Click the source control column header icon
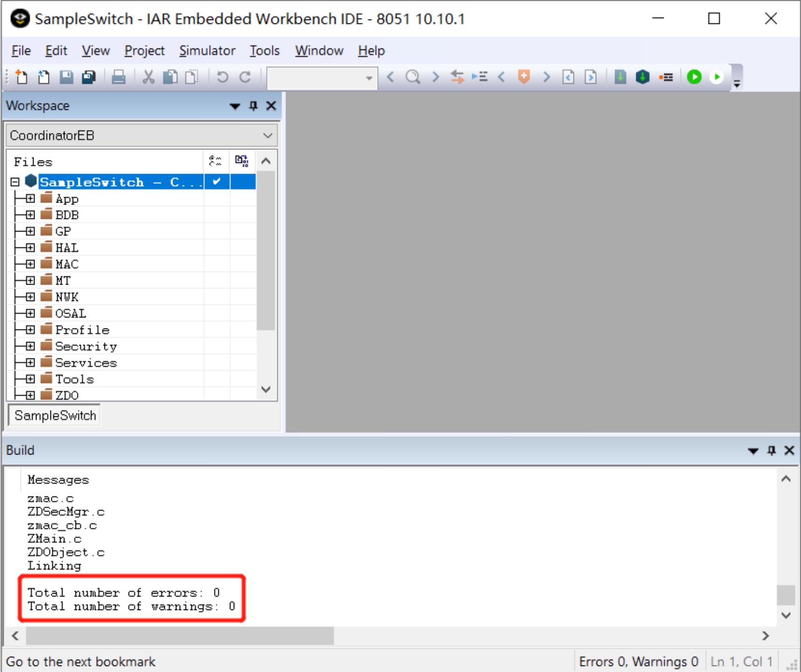Viewport: 801px width, 672px height. [242, 161]
